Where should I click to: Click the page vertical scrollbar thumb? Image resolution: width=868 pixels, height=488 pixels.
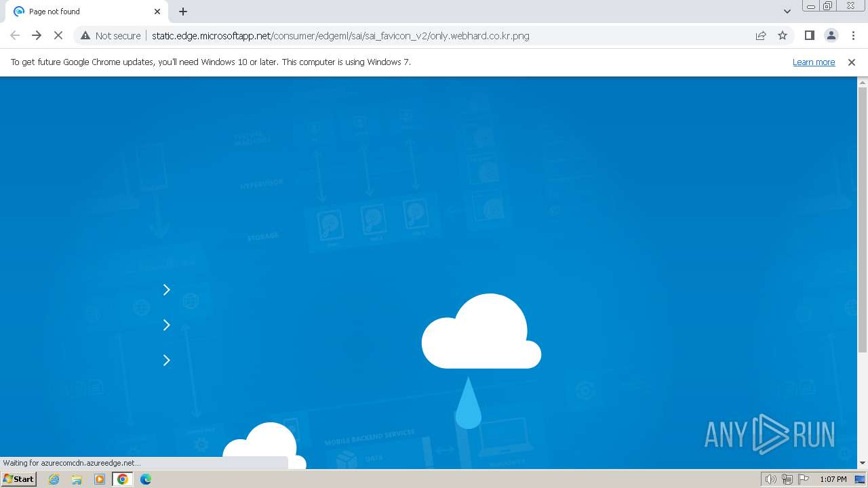coord(863,220)
